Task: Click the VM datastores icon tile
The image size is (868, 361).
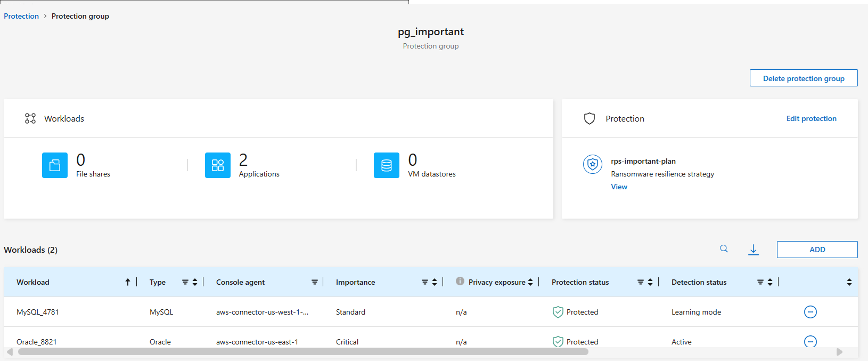Action: coord(387,165)
